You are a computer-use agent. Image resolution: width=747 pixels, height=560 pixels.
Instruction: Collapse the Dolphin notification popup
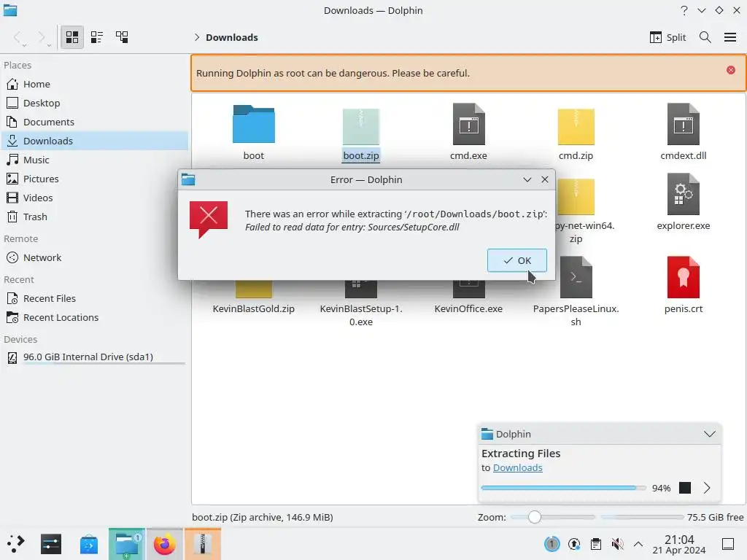(x=709, y=434)
